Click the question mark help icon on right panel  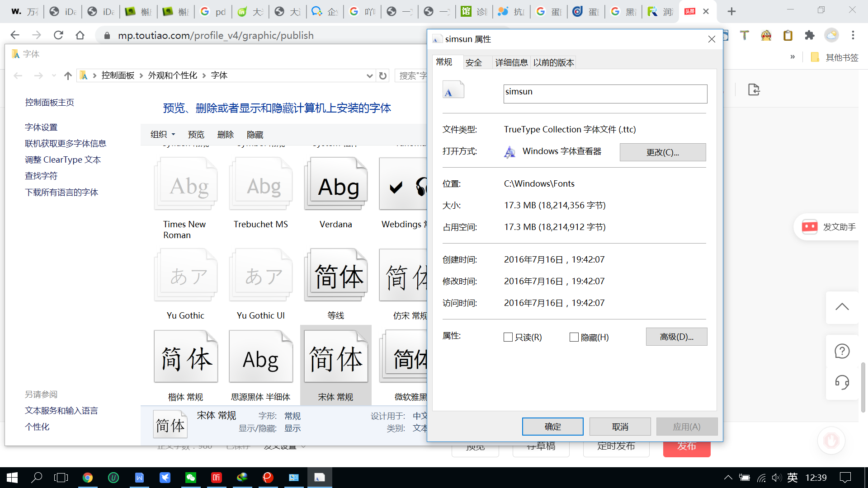pos(842,351)
